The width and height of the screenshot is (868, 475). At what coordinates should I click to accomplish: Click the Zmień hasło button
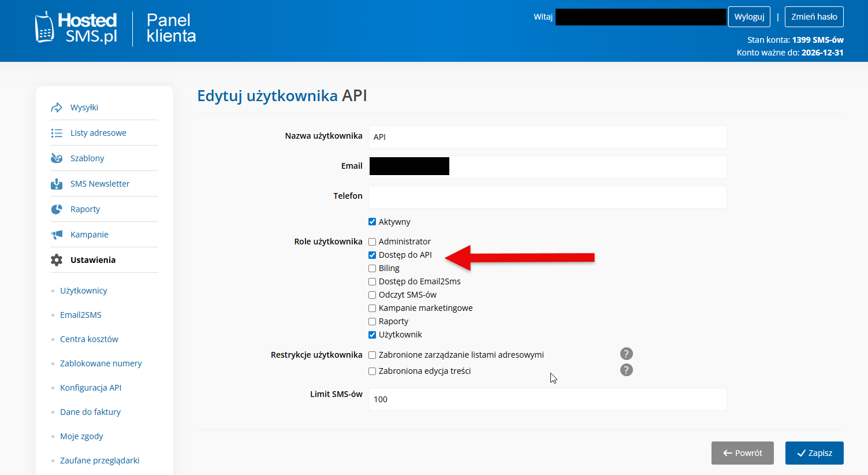coord(814,17)
